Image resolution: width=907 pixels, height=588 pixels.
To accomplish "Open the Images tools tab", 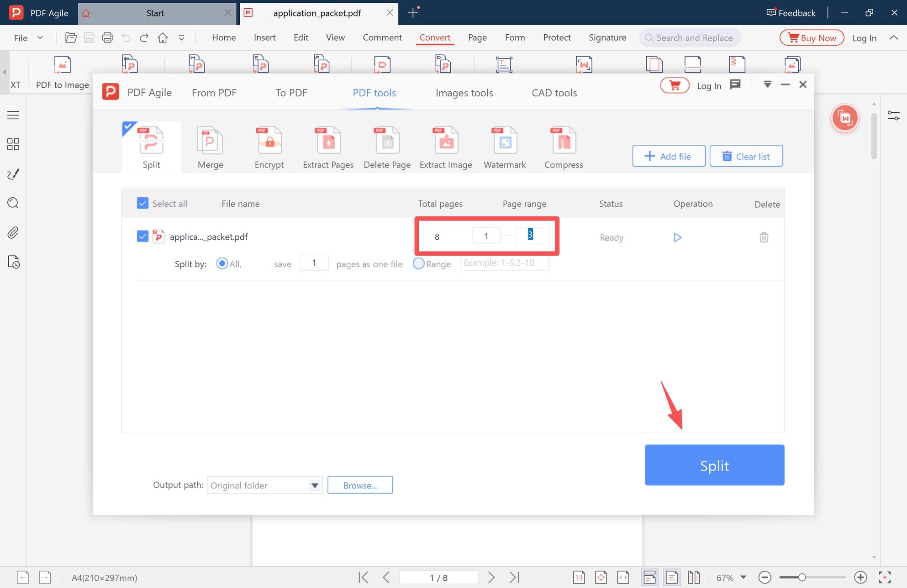I will (464, 93).
